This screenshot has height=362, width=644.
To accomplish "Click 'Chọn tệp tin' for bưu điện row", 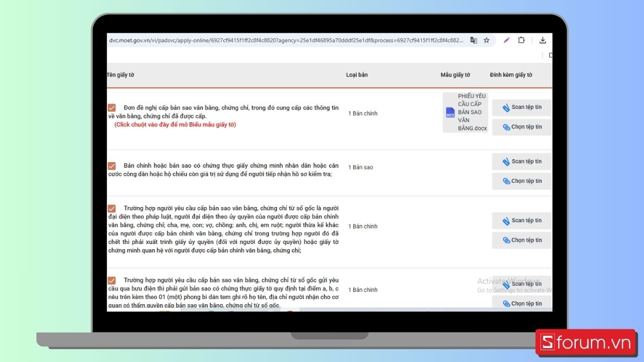I will [x=522, y=304].
